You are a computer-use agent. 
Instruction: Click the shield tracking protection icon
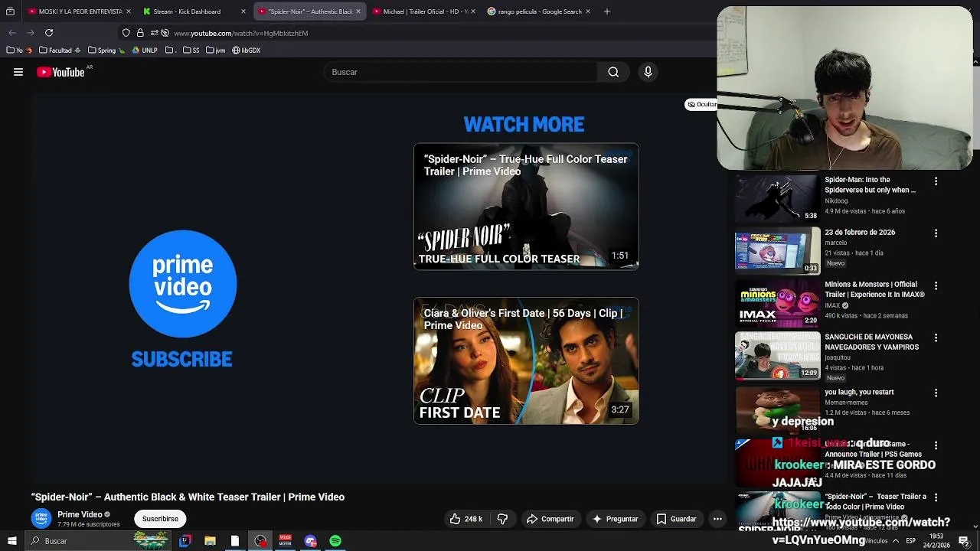coord(126,33)
